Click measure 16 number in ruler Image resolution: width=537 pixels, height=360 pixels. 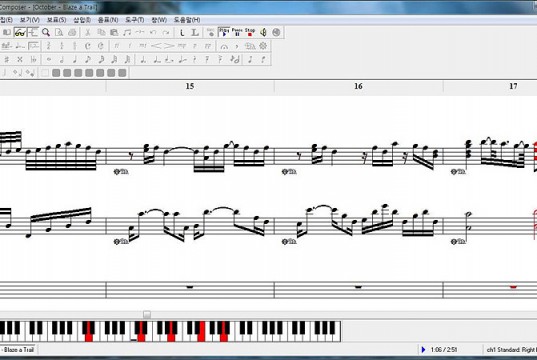tap(358, 86)
